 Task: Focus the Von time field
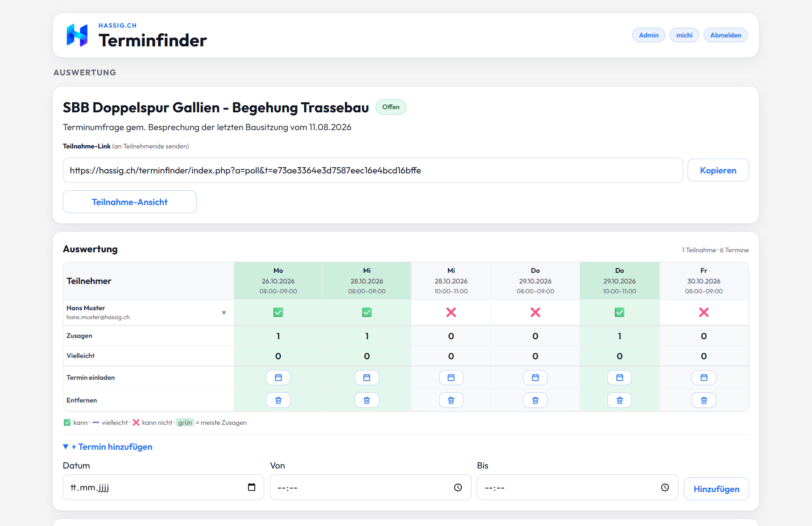[x=370, y=487]
